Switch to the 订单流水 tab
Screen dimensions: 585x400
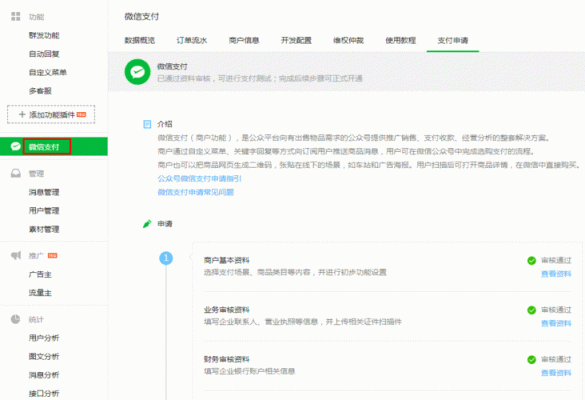pos(192,40)
